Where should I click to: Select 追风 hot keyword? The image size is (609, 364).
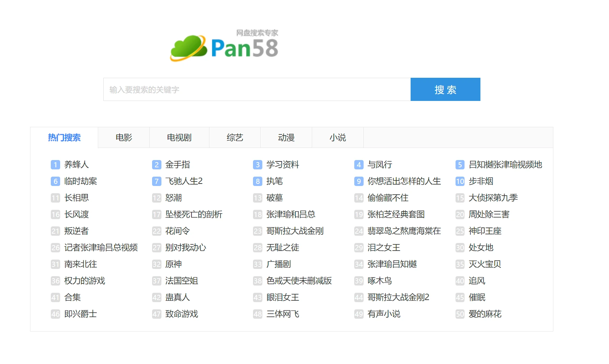click(477, 281)
